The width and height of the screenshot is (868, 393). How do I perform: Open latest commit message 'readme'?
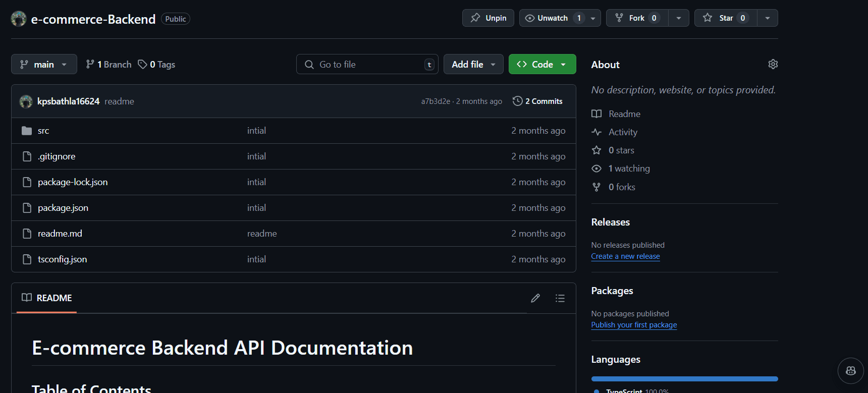[119, 101]
